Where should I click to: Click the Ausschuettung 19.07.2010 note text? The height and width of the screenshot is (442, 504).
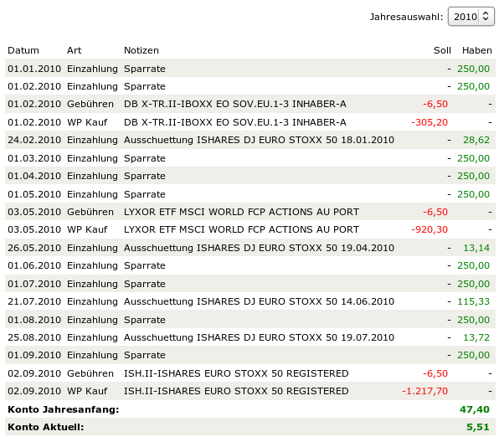(259, 337)
